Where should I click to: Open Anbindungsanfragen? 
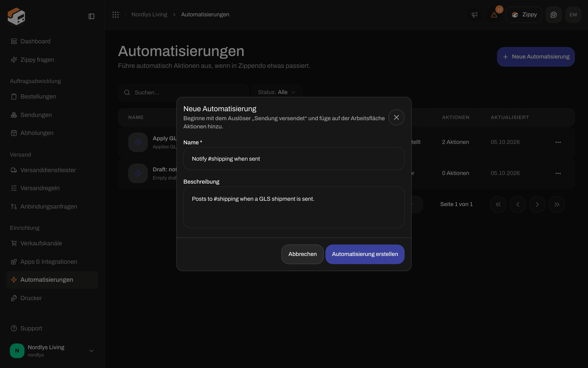pos(52,206)
